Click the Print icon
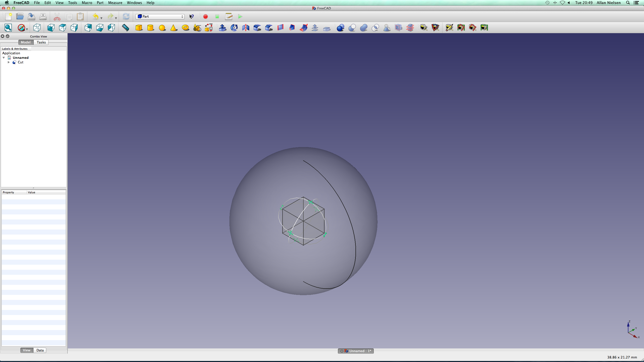Screen dimensions: 644x362 point(43,17)
